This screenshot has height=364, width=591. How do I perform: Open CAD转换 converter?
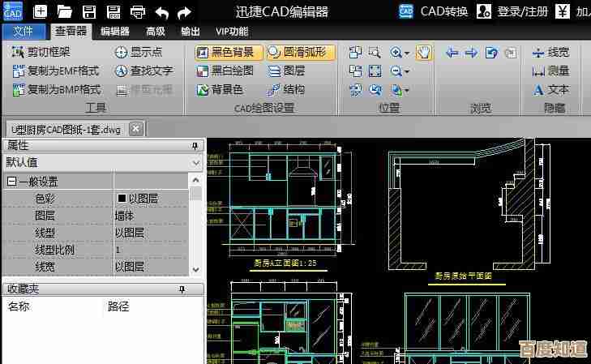pyautogui.click(x=434, y=11)
